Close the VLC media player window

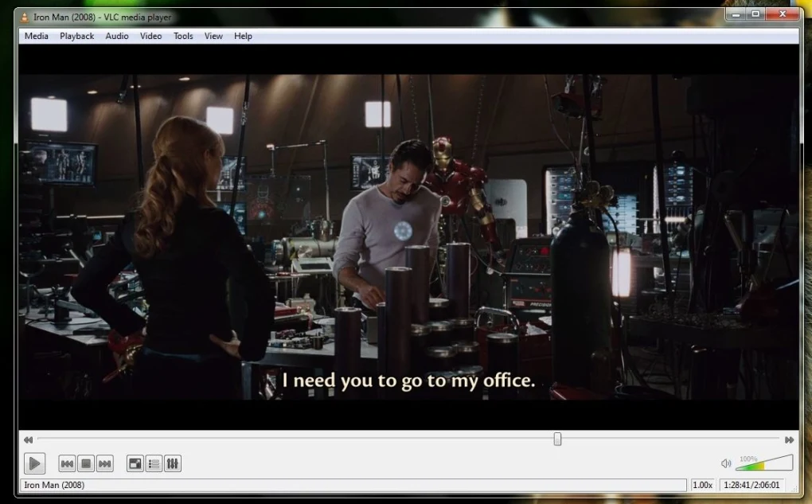pos(783,14)
